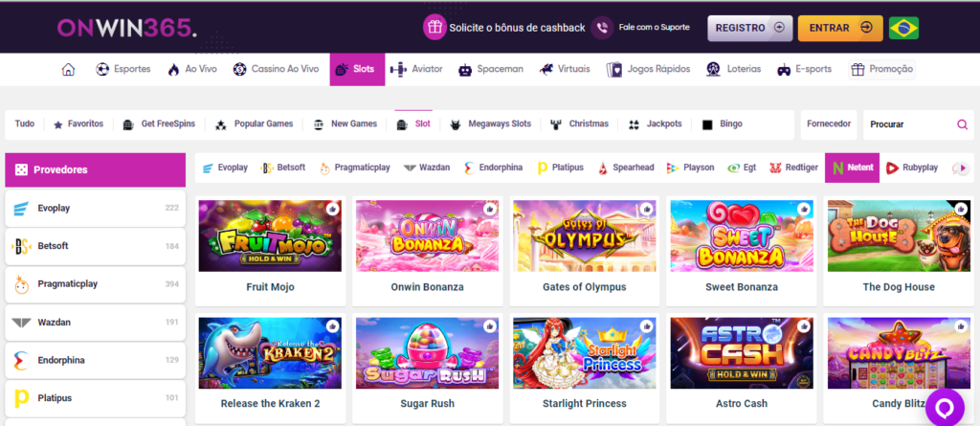Click the magnifier search icon
980x426 pixels.
click(x=963, y=124)
